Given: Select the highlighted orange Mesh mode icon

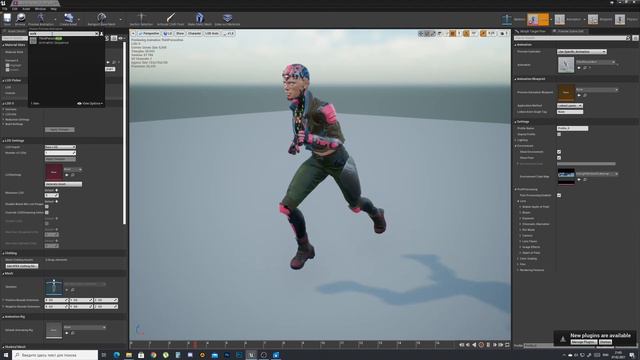Looking at the screenshot, I should 538,19.
